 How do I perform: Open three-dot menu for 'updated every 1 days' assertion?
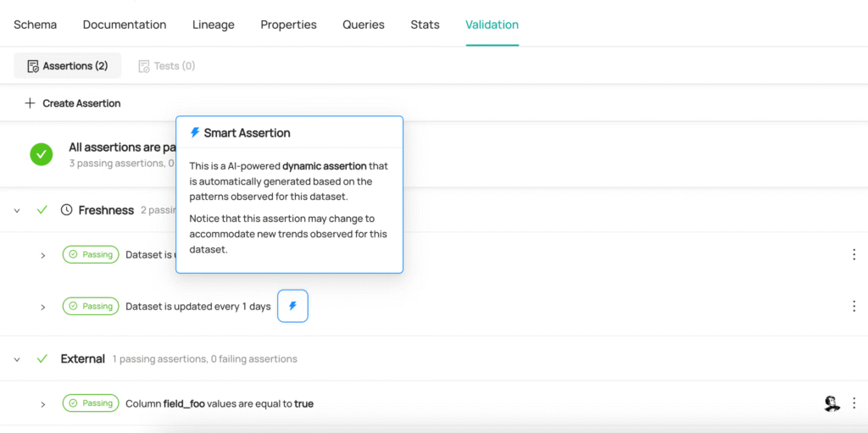click(854, 306)
